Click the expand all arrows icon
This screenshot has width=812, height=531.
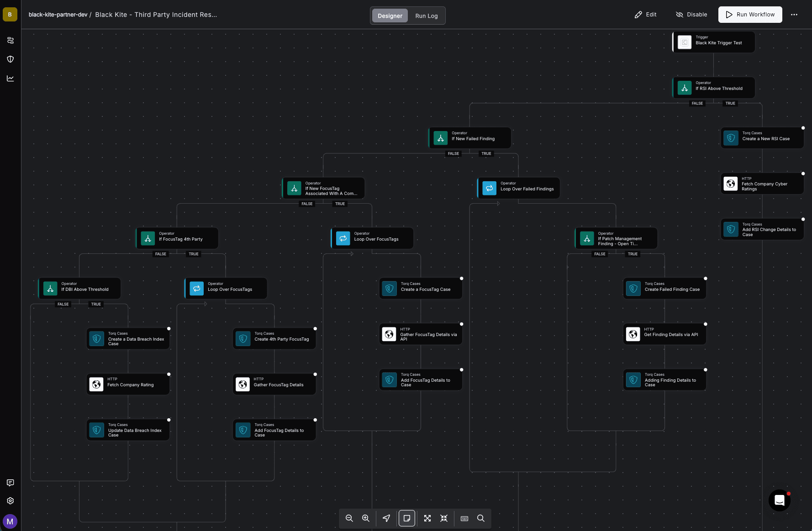pyautogui.click(x=427, y=518)
